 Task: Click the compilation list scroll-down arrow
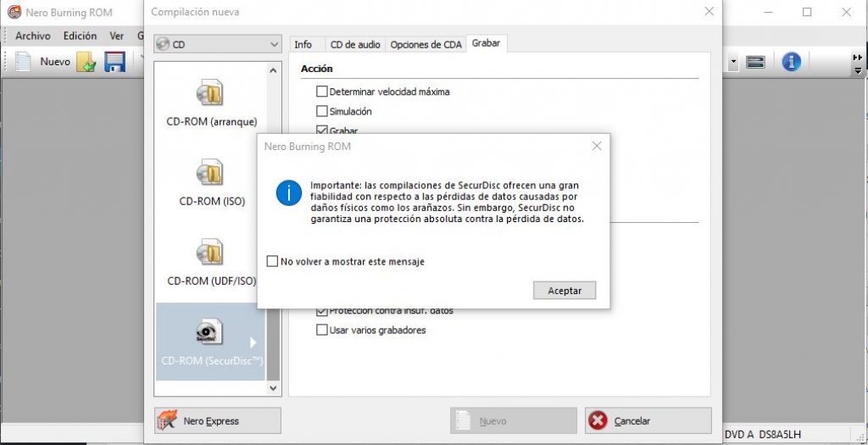tap(272, 388)
